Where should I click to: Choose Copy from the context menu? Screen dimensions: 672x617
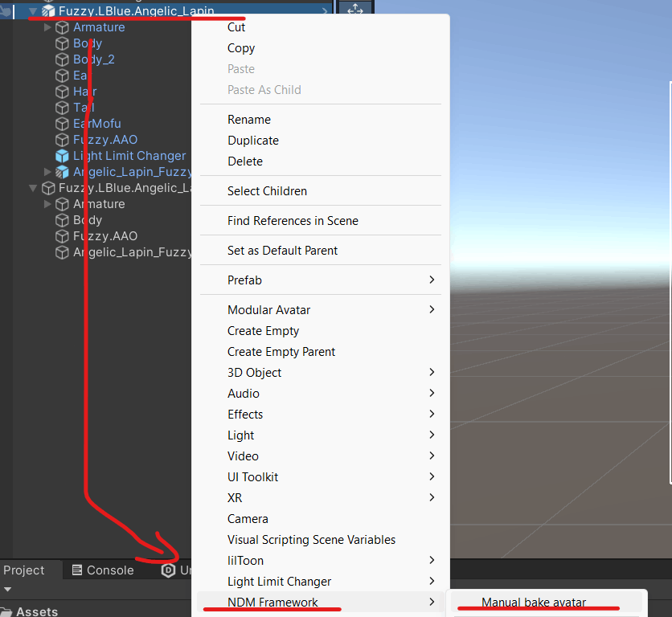[x=321, y=48]
